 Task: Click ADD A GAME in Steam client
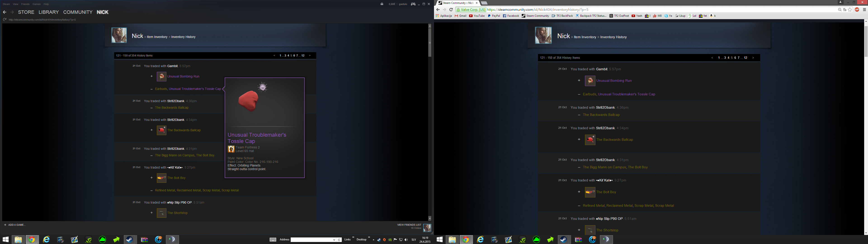pos(15,225)
